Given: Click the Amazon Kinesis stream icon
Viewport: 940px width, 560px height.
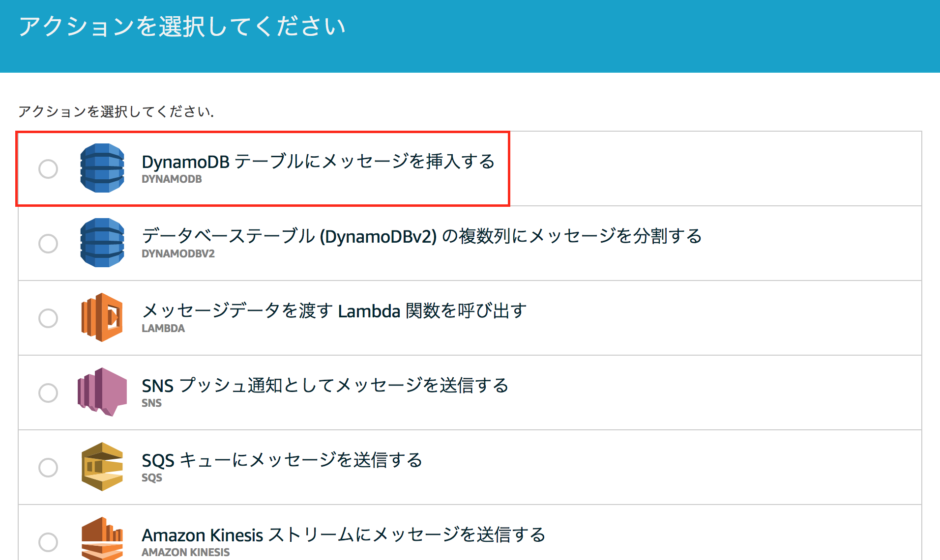Looking at the screenshot, I should tap(102, 538).
